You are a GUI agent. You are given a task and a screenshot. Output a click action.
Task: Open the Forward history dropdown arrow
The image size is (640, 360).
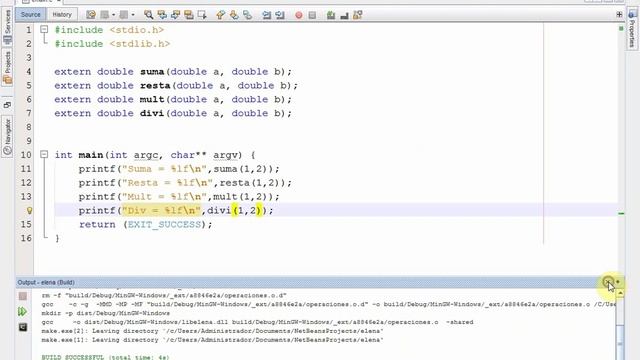click(133, 15)
